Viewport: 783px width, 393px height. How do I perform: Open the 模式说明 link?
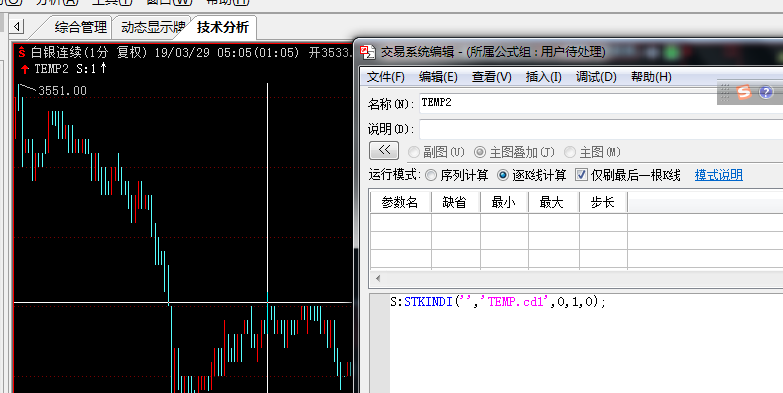719,175
